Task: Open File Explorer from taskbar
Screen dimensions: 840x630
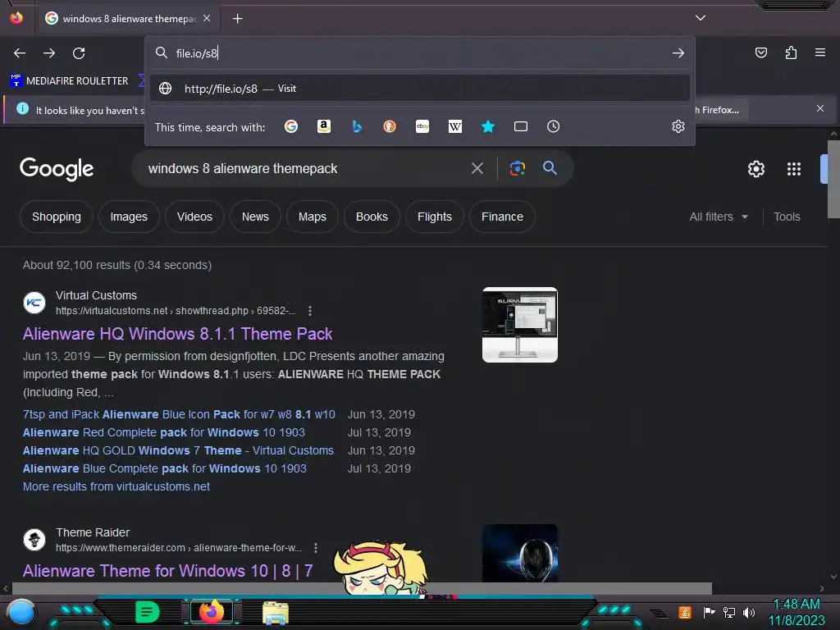Action: (276, 612)
